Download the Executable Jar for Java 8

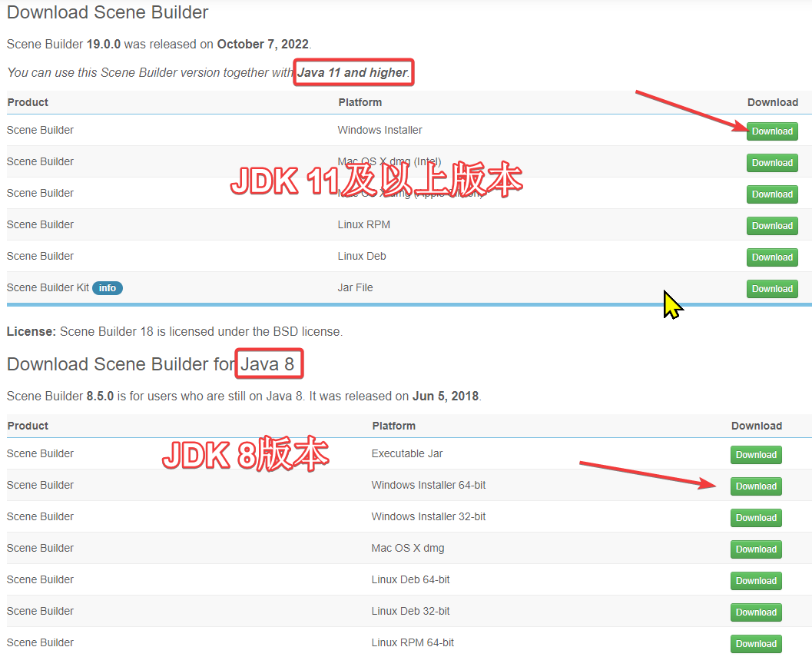tap(755, 454)
